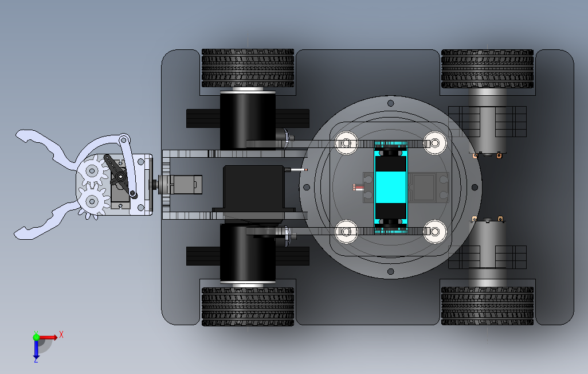Image resolution: width=588 pixels, height=374 pixels.
Task: Select the lower-left white standoff on the turntable
Action: 346,232
